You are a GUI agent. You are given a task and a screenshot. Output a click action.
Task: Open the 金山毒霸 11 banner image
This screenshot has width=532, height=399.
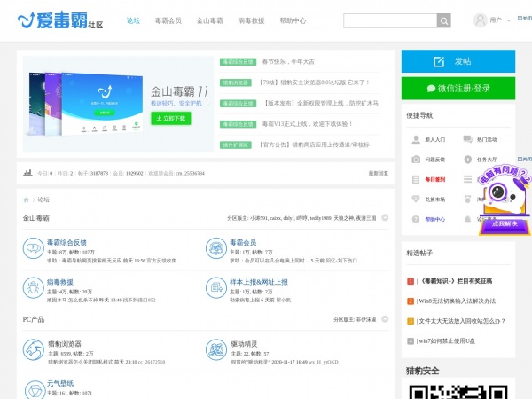pyautogui.click(x=118, y=104)
